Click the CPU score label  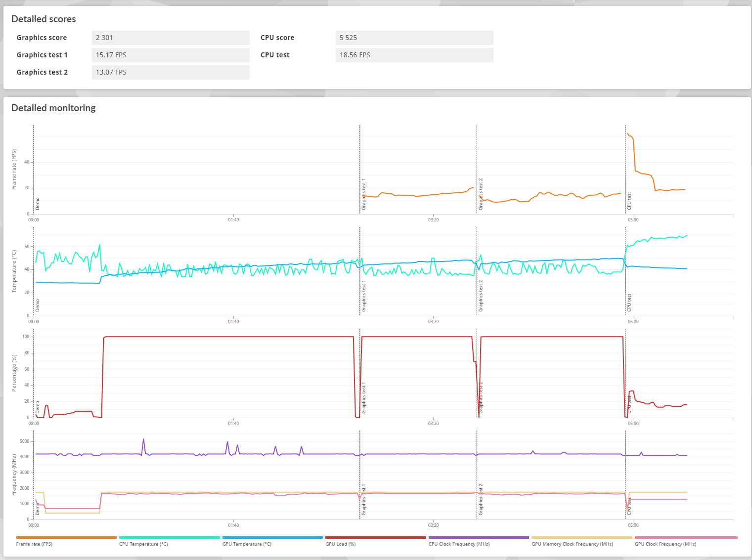click(x=277, y=38)
